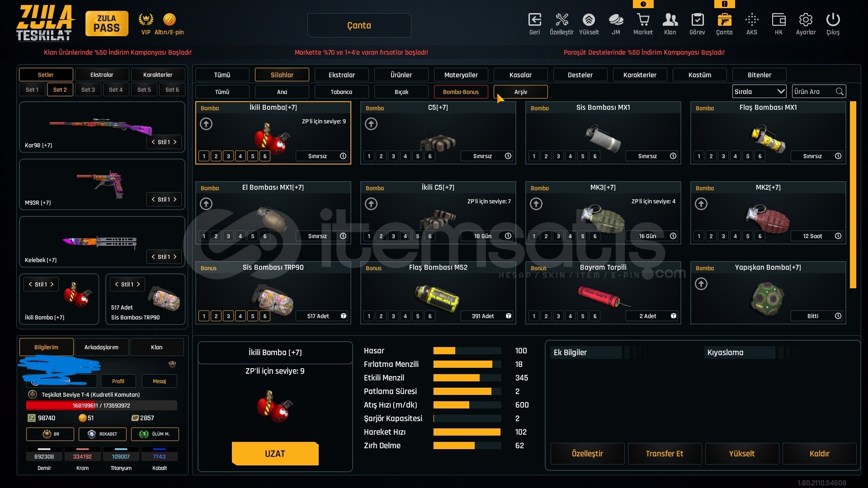Click the Çıkış power icon
This screenshot has width=868, height=488.
tap(832, 20)
